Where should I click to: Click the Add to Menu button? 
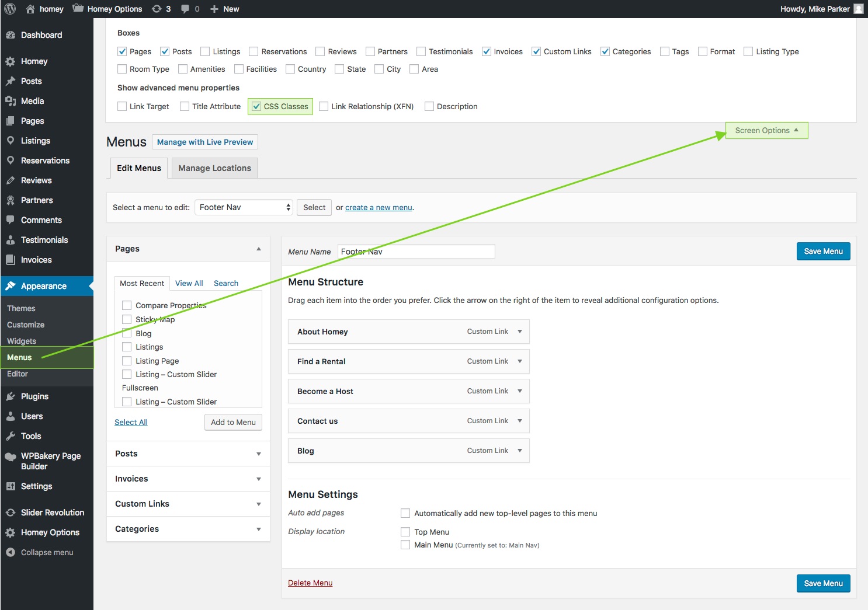click(233, 422)
